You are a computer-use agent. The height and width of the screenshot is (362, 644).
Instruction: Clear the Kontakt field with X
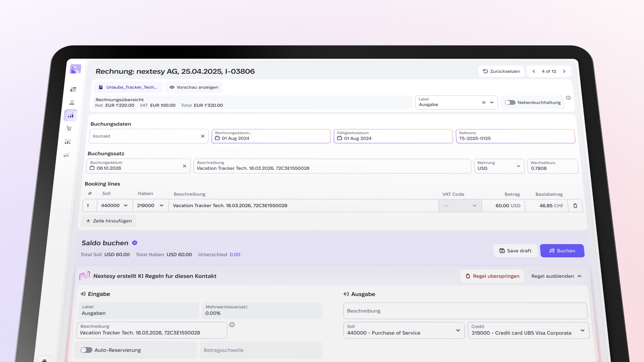click(203, 136)
